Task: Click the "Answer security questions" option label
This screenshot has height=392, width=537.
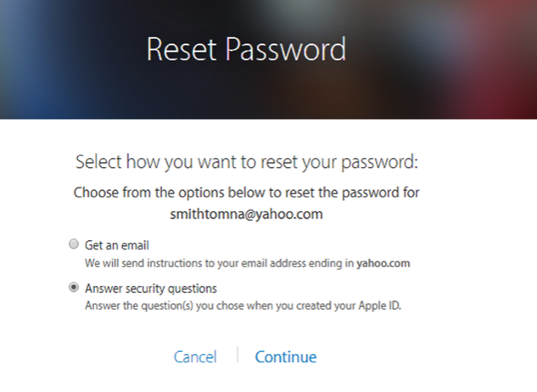Action: [x=151, y=288]
